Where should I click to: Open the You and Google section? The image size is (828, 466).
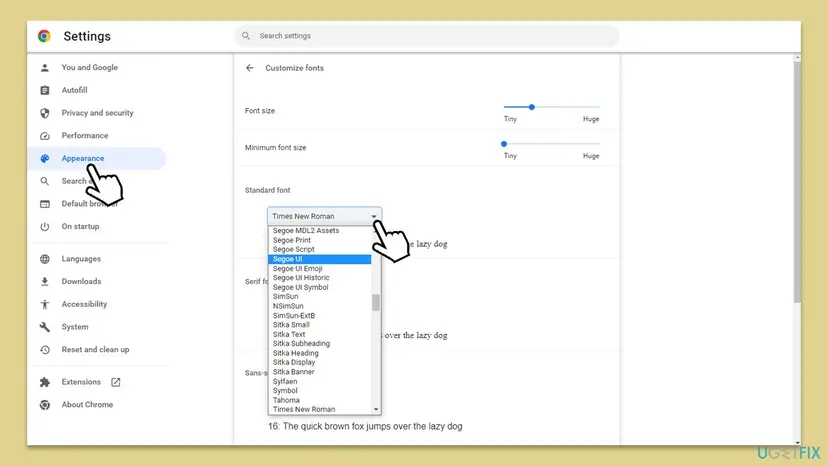(90, 68)
